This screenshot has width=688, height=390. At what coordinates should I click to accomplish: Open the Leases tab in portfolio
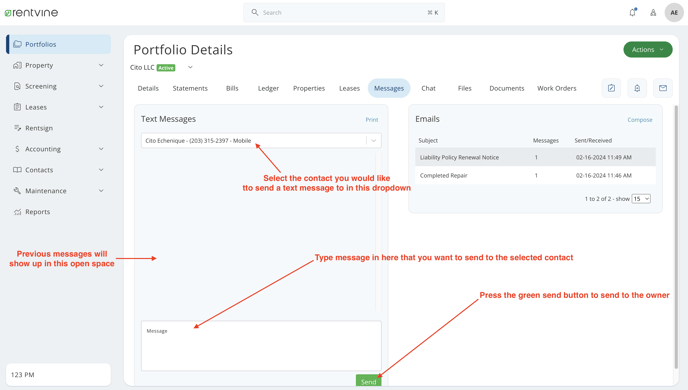click(349, 88)
